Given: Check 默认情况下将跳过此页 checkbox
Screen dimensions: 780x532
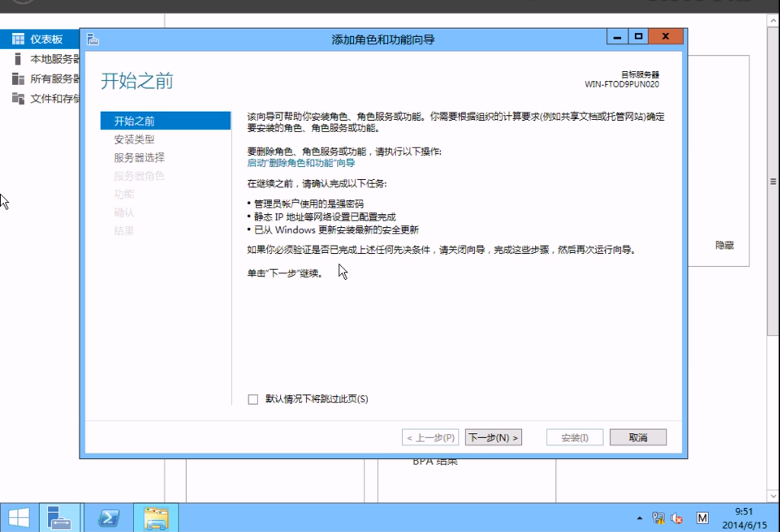Looking at the screenshot, I should click(x=252, y=399).
